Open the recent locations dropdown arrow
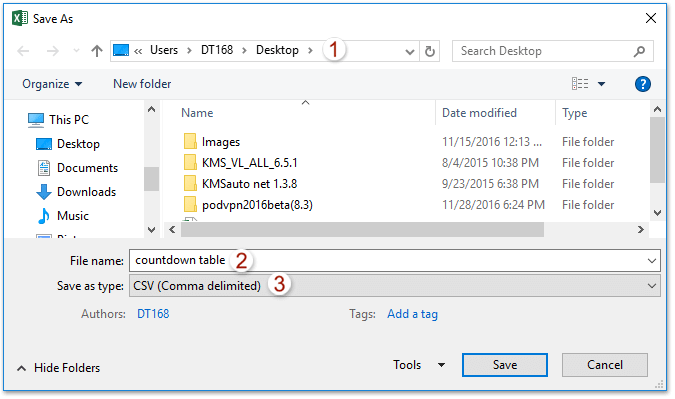Image resolution: width=675 pixels, height=399 pixels. [x=76, y=51]
